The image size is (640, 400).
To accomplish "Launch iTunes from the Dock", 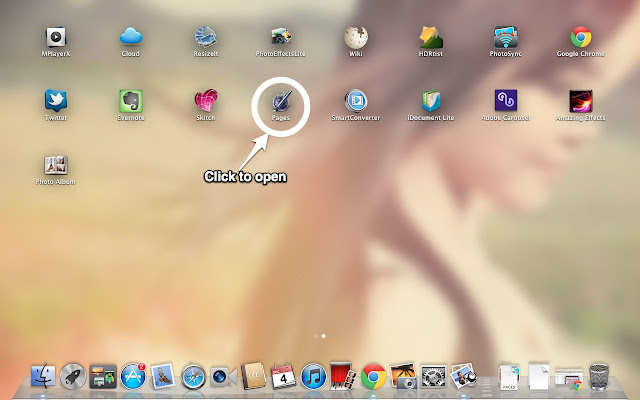I will tap(313, 376).
